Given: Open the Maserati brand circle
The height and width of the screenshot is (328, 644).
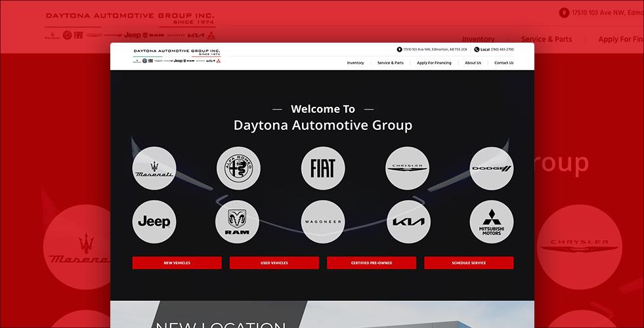Looking at the screenshot, I should click(154, 169).
